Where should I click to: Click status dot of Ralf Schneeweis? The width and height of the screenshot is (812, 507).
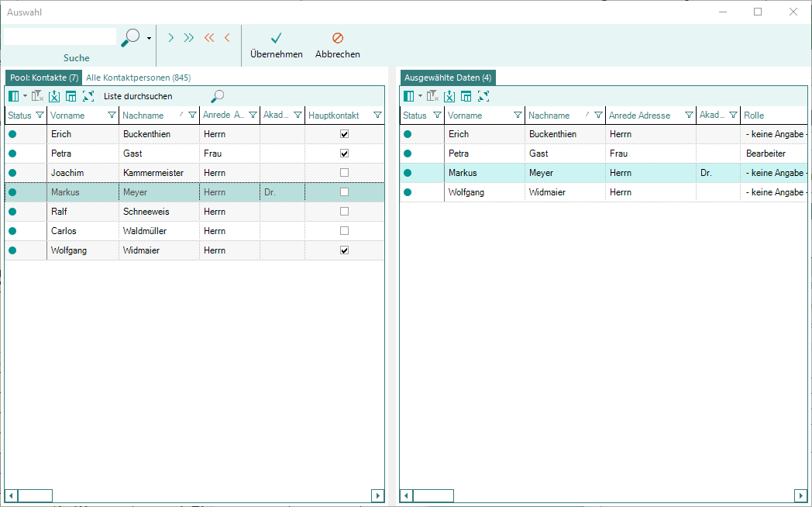click(12, 212)
